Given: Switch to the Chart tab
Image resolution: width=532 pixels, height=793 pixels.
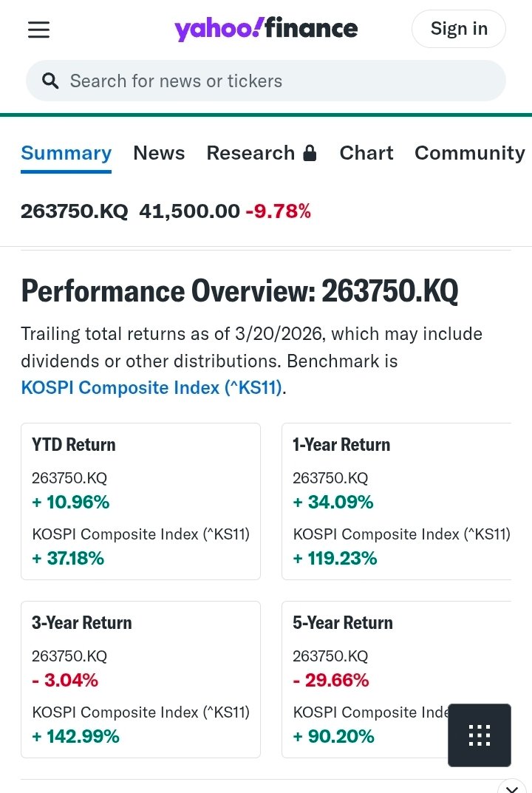Looking at the screenshot, I should 366,153.
